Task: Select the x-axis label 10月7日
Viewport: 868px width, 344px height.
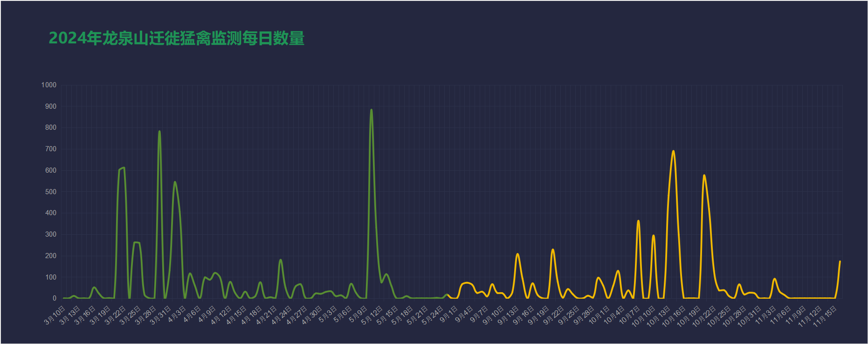Action: coord(630,315)
